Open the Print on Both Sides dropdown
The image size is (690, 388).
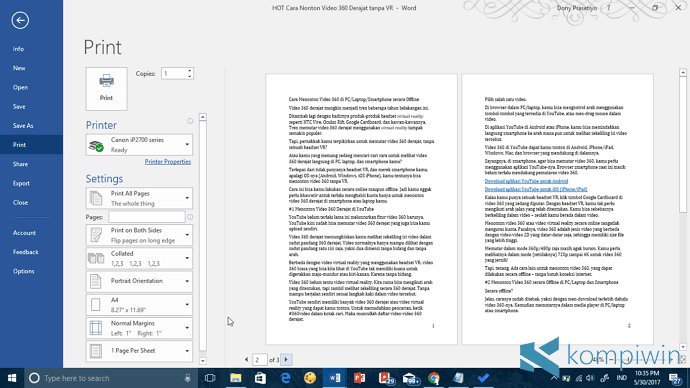(x=139, y=235)
